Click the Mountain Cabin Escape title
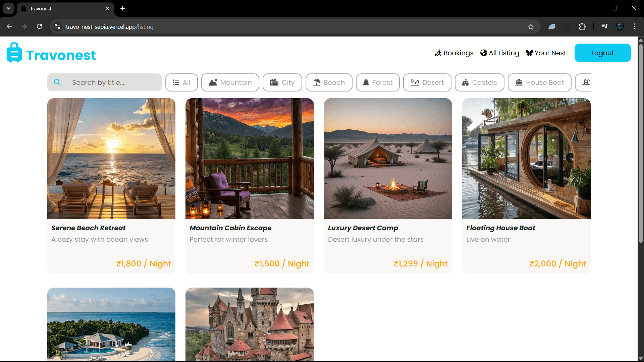This screenshot has height=362, width=644. click(230, 228)
